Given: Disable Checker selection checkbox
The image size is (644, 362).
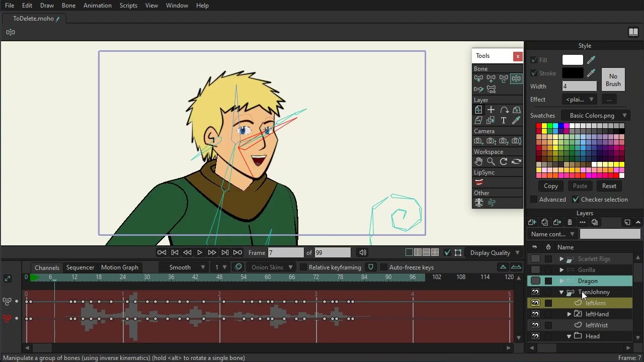Looking at the screenshot, I should [576, 200].
